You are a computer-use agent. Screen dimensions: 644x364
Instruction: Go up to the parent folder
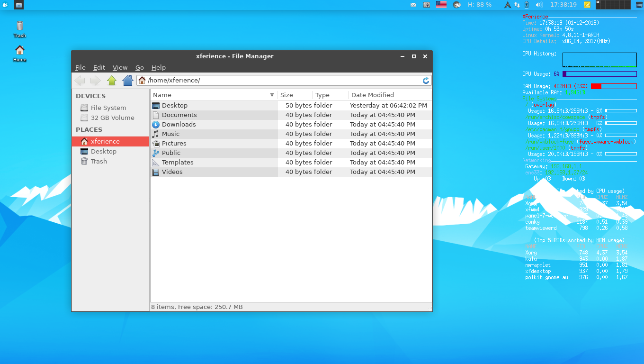pyautogui.click(x=112, y=81)
